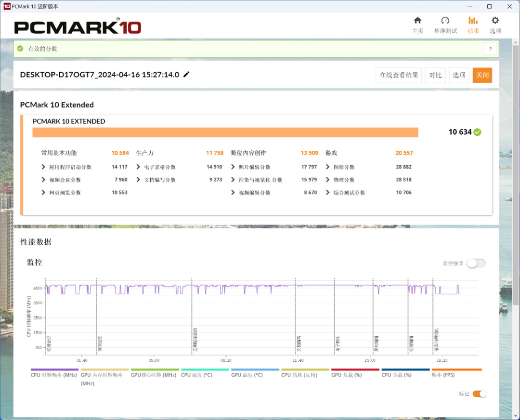This screenshot has height=420, width=520.
Task: Click the orange 关闭 button
Action: [482, 75]
